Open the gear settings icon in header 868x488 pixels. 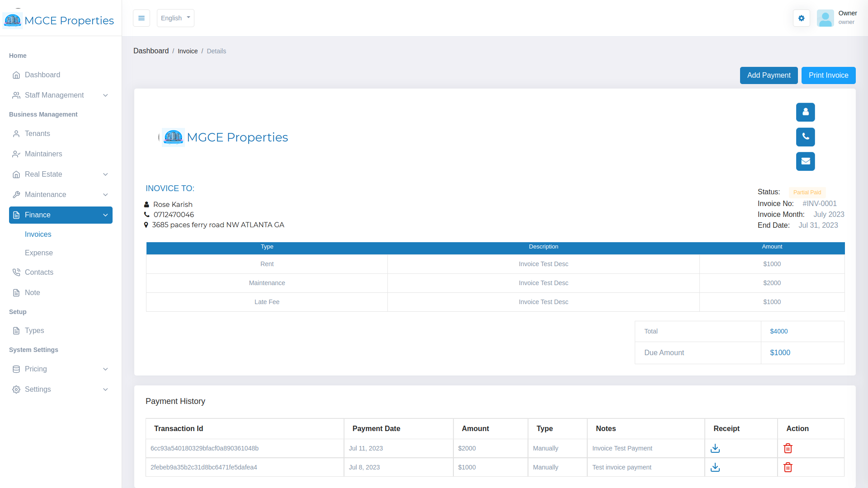[x=801, y=18]
